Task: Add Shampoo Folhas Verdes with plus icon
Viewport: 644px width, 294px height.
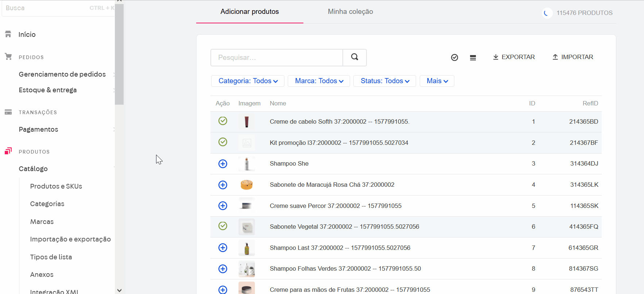Action: tap(223, 269)
